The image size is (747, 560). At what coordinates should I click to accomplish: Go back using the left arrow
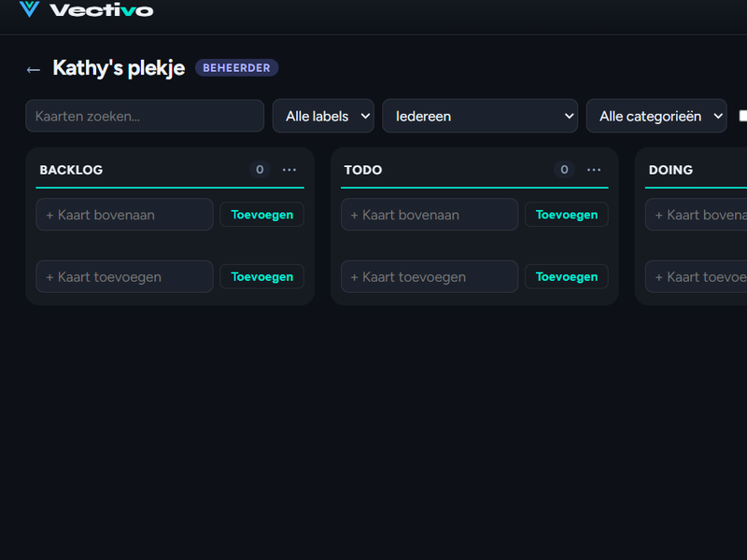(x=34, y=70)
